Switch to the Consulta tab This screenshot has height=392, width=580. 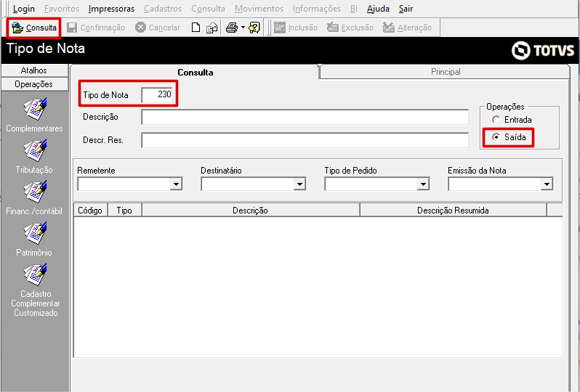pos(196,73)
